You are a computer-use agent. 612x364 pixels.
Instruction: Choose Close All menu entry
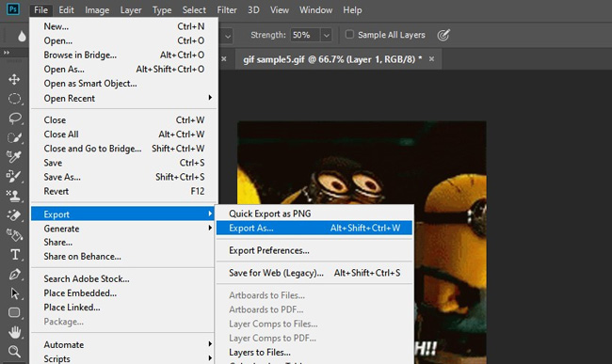pyautogui.click(x=123, y=135)
